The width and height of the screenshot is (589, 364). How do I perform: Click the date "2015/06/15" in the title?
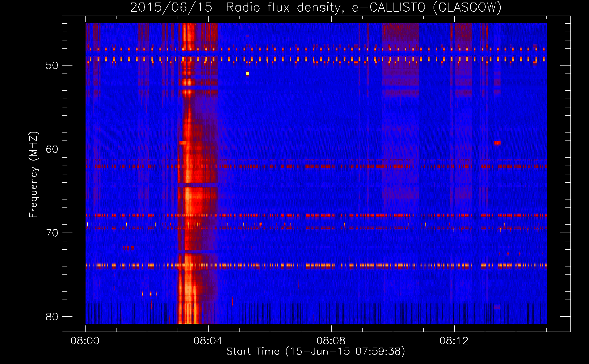pyautogui.click(x=171, y=7)
